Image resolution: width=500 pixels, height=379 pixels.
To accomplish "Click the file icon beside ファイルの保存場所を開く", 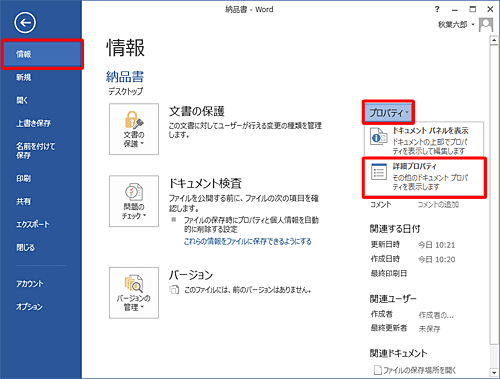I will [x=378, y=370].
